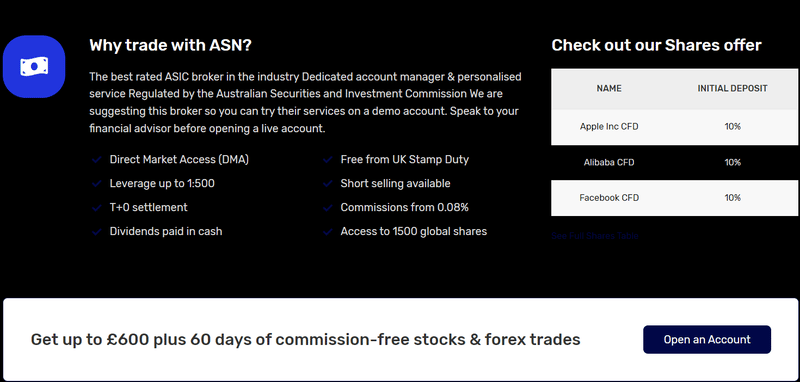The height and width of the screenshot is (382, 800).
Task: Click checkmark icon beside Short selling available
Action: point(328,184)
